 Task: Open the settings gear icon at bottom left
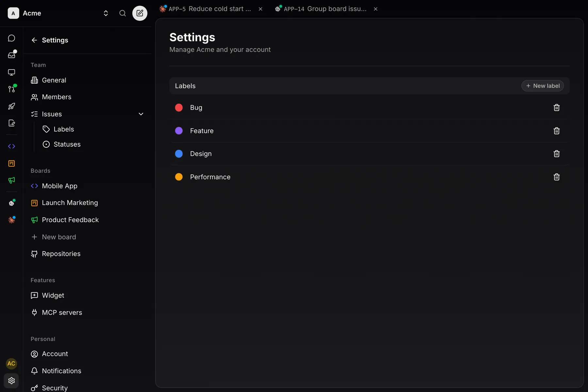click(11, 381)
